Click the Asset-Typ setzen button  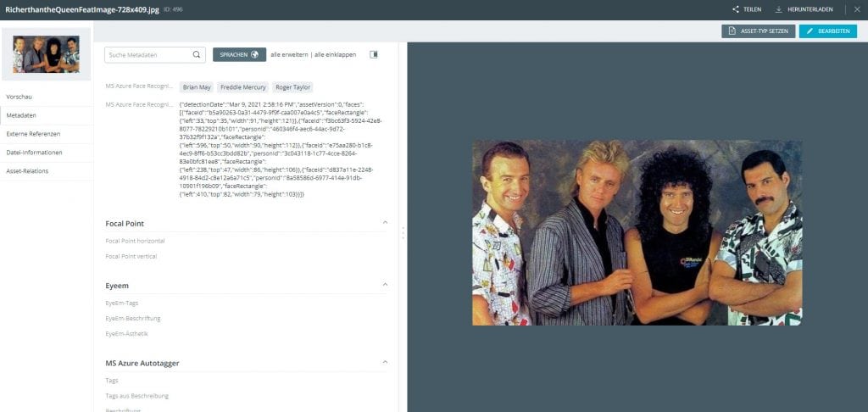click(x=758, y=31)
